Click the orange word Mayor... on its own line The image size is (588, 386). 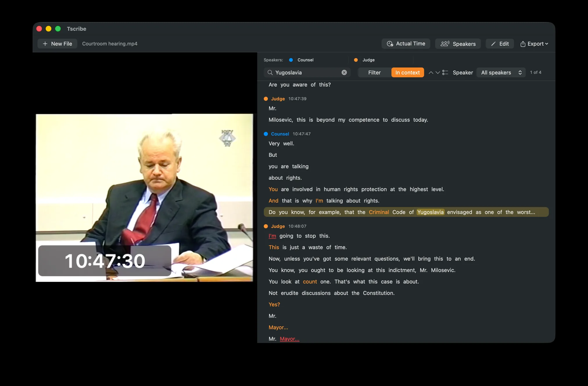tap(278, 328)
